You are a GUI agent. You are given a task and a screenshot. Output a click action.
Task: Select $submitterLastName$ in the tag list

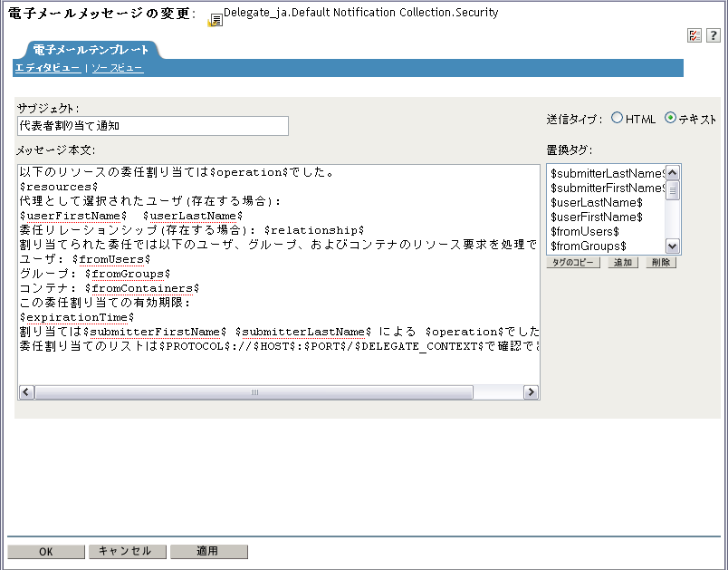pyautogui.click(x=608, y=173)
